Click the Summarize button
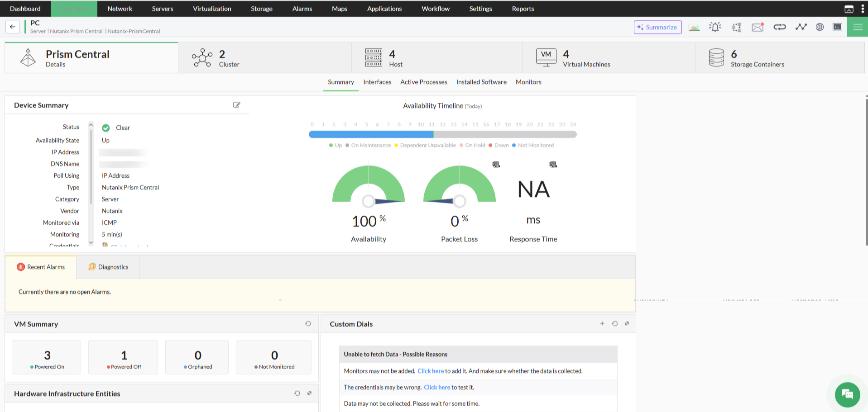Screen dimensions: 868x412 tap(657, 27)
